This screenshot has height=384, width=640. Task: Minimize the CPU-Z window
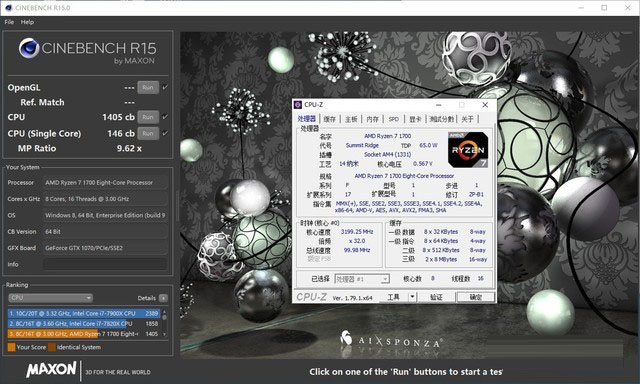pos(438,105)
